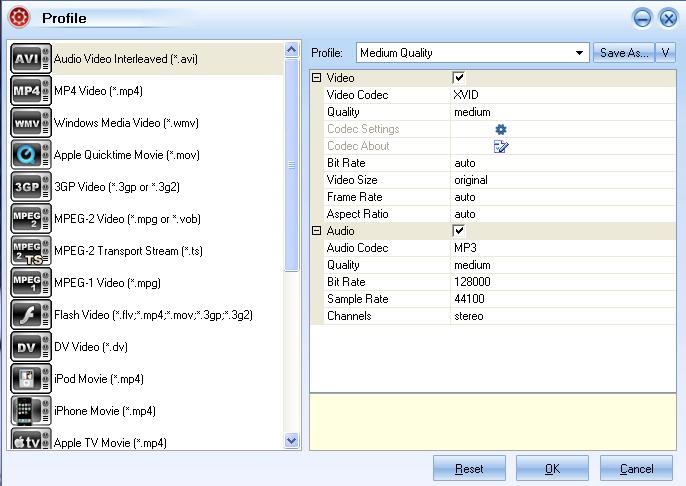The image size is (686, 486).
Task: Open the Profile quality dropdown
Action: click(x=473, y=53)
